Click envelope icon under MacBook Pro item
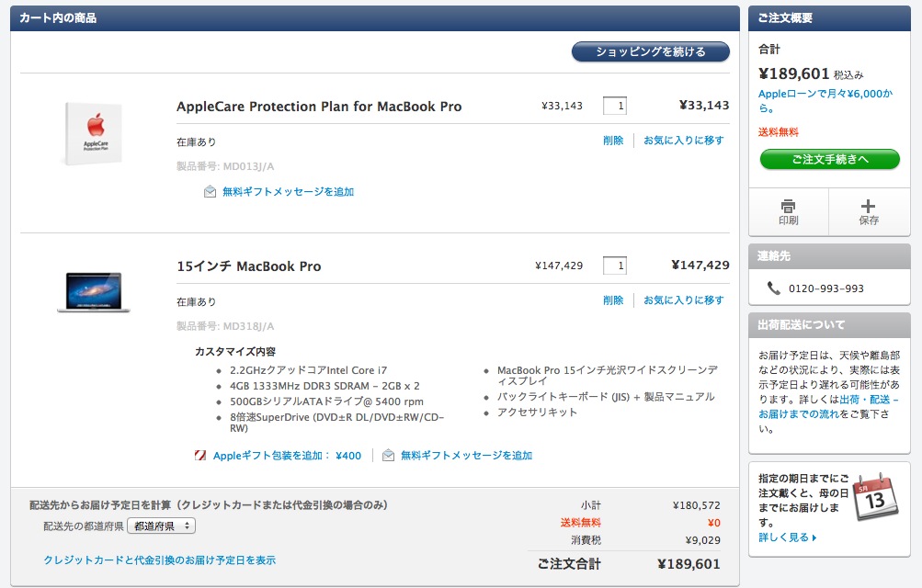Screen dimensions: 922x588 [x=388, y=456]
